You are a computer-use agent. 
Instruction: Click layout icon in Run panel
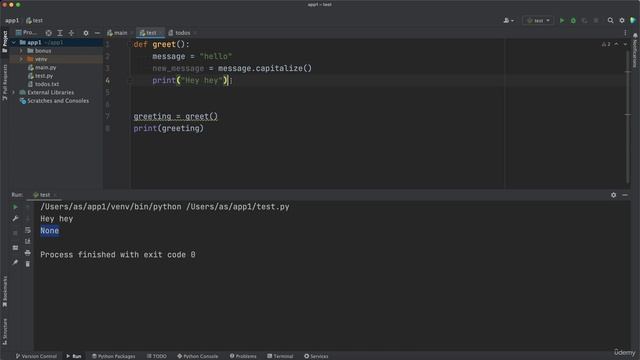(x=15, y=248)
